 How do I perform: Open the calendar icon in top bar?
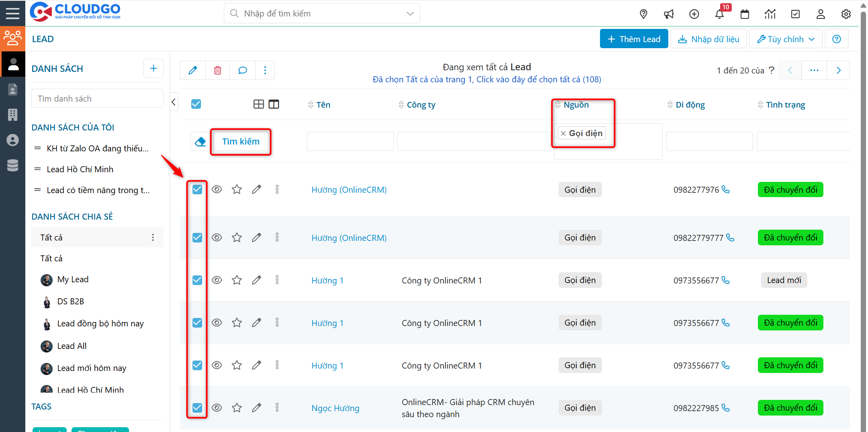[x=745, y=14]
